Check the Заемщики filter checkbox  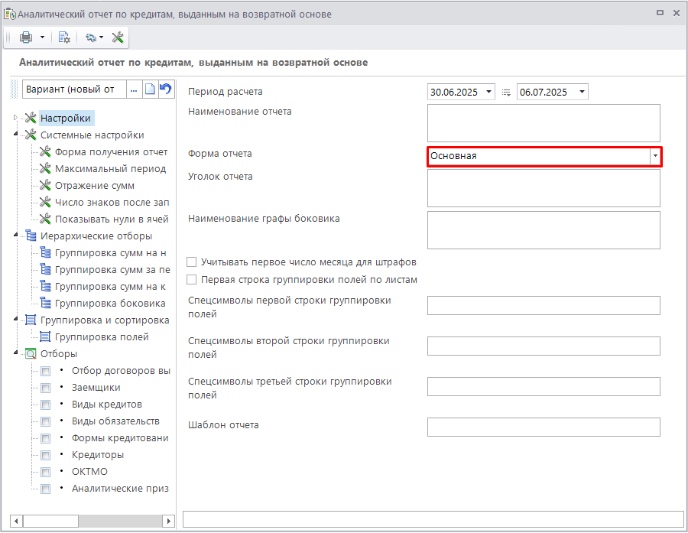[45, 388]
